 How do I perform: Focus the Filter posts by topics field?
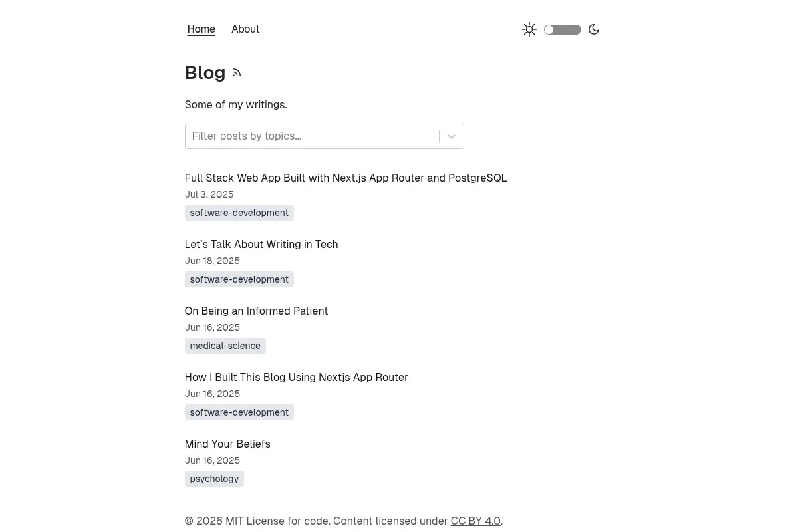(312, 136)
